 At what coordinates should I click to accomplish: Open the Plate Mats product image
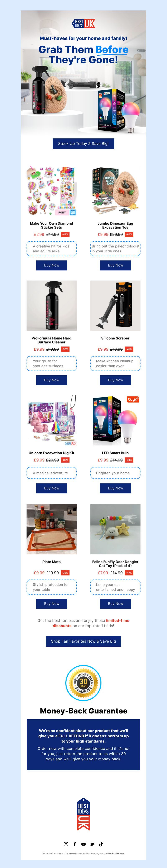(x=52, y=529)
